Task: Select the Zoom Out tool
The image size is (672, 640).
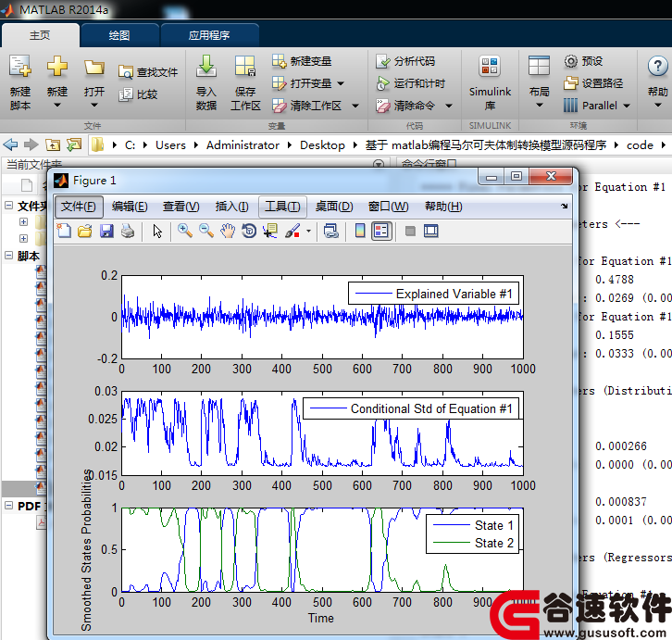Action: pos(206,232)
